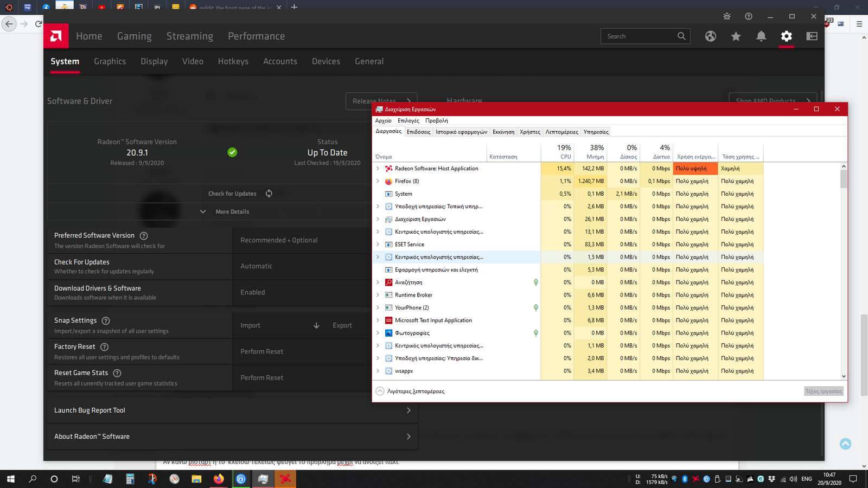Expand the Runtime Broker process row
This screenshot has width=868, height=488.
378,295
